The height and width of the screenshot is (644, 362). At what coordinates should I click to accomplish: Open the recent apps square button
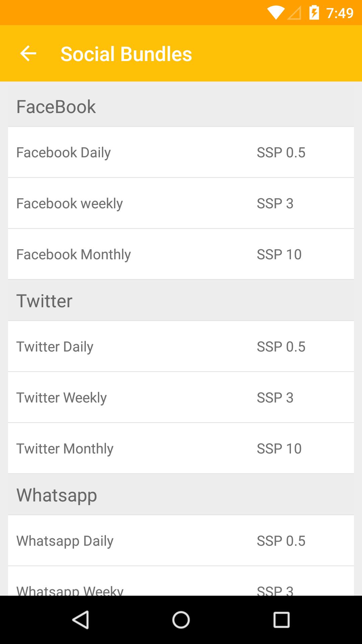281,620
